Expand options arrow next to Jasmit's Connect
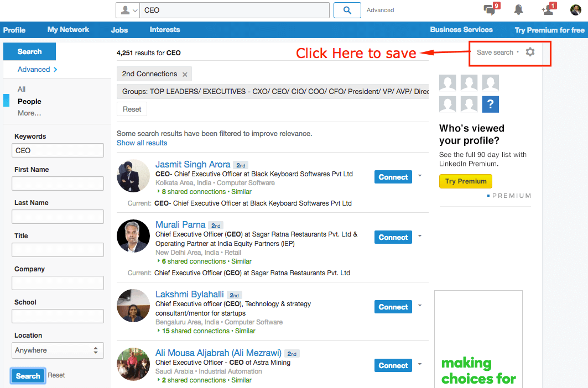 tap(420, 175)
